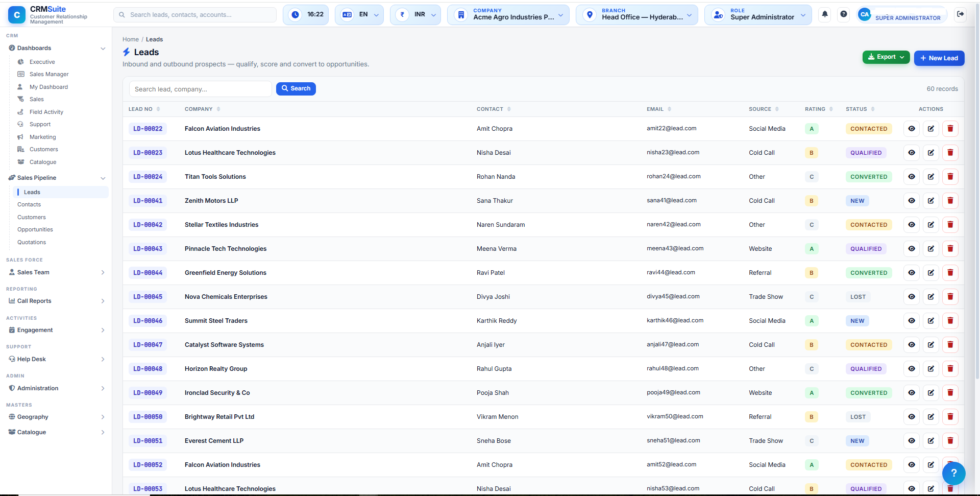
Task: Collapse the Dashboards sidebar section
Action: pos(57,48)
